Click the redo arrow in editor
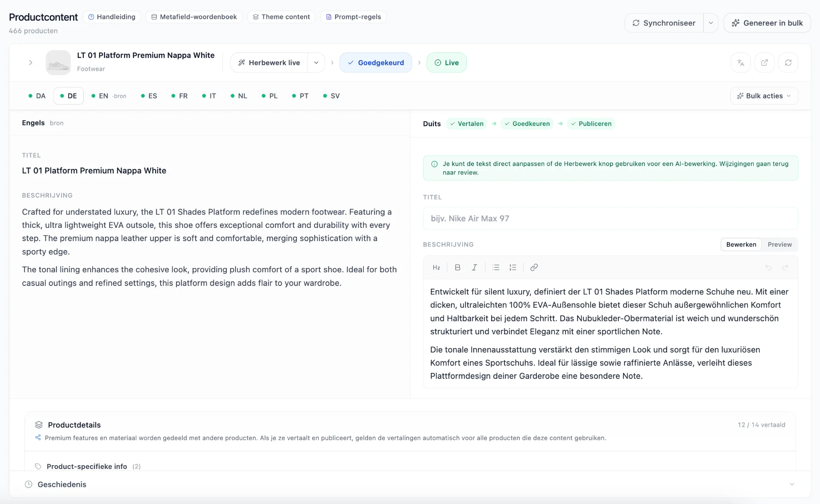This screenshot has height=504, width=820. pos(785,268)
